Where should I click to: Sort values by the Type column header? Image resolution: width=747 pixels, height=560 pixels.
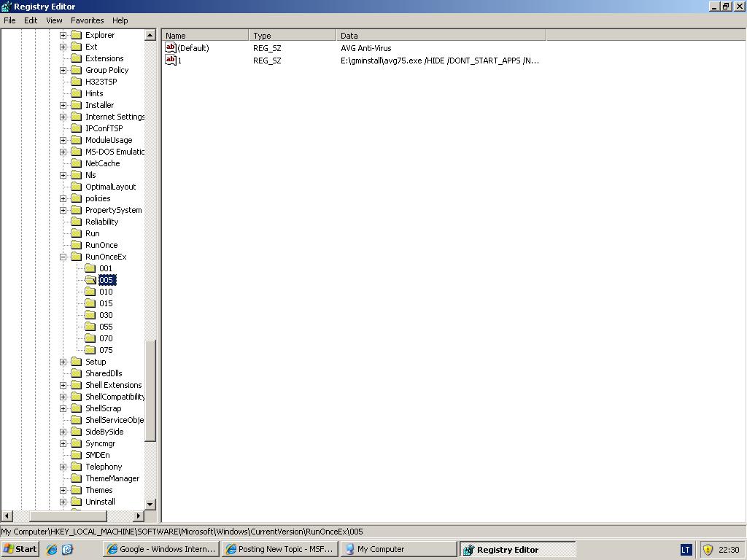(293, 35)
